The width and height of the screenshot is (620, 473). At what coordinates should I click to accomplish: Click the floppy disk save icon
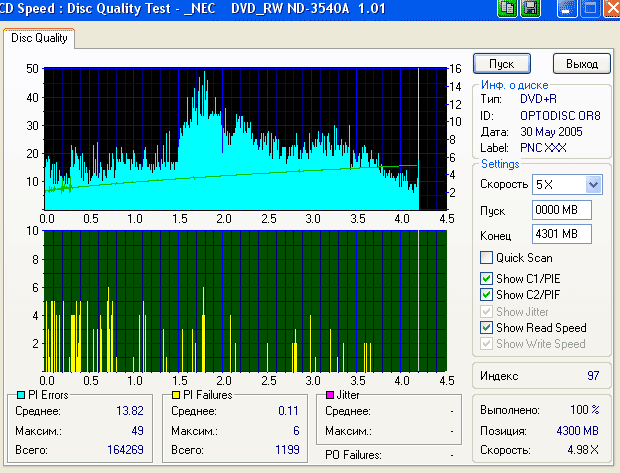pyautogui.click(x=530, y=9)
